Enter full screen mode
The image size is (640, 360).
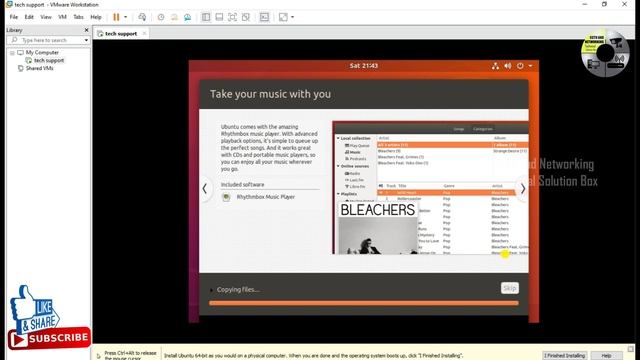232,17
